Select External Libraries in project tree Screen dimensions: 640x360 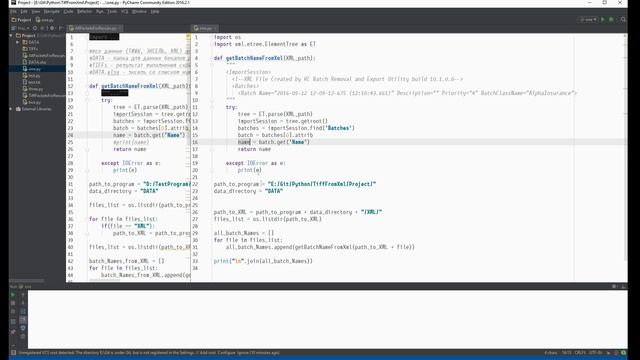click(x=34, y=109)
